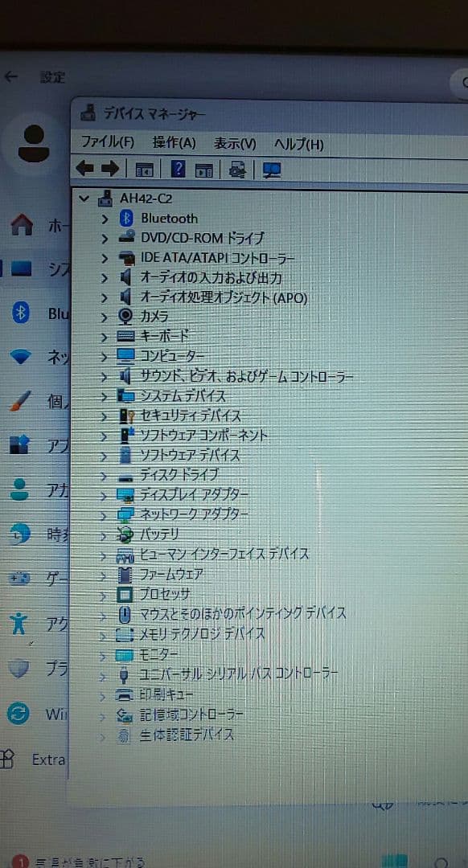
Task: Open Home icon in Settings sidebar
Action: click(x=22, y=224)
